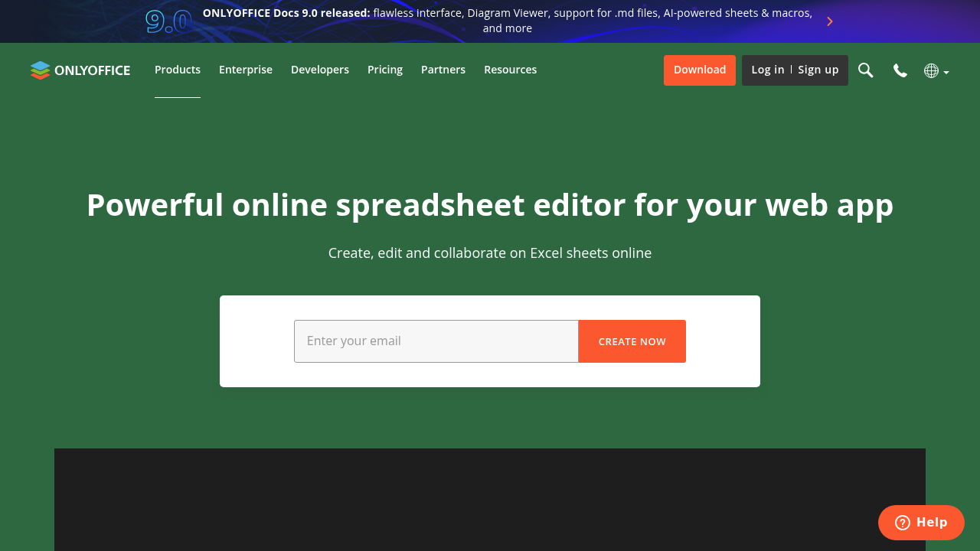Expand the language selector dropdown arrow
Viewport: 980px width, 551px height.
tap(946, 72)
